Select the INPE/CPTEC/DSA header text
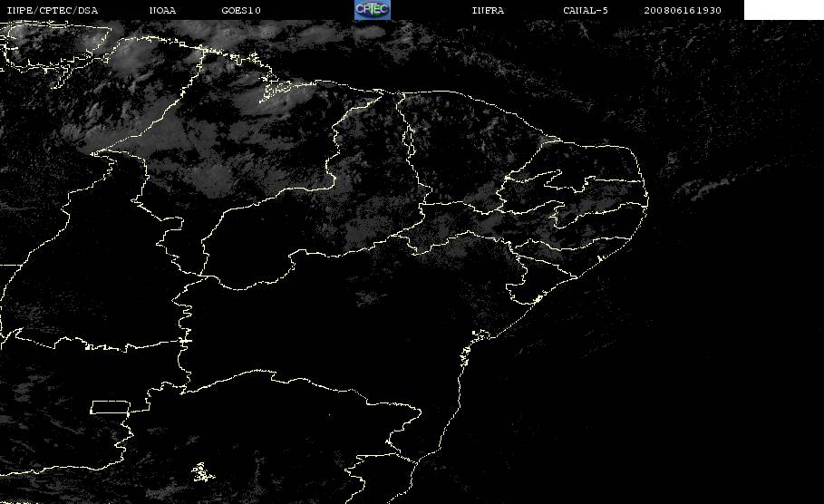Viewport: 824px width, 504px height. [x=52, y=11]
